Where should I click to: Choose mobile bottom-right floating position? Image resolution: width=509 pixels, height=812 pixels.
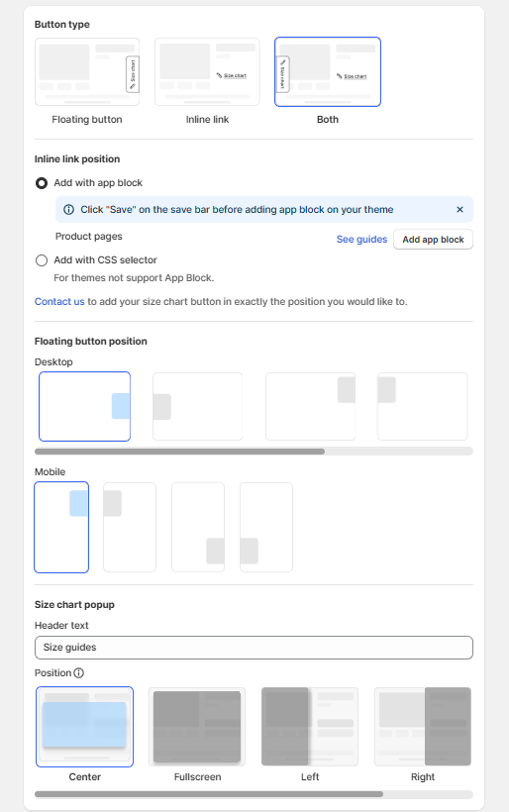pyautogui.click(x=198, y=527)
